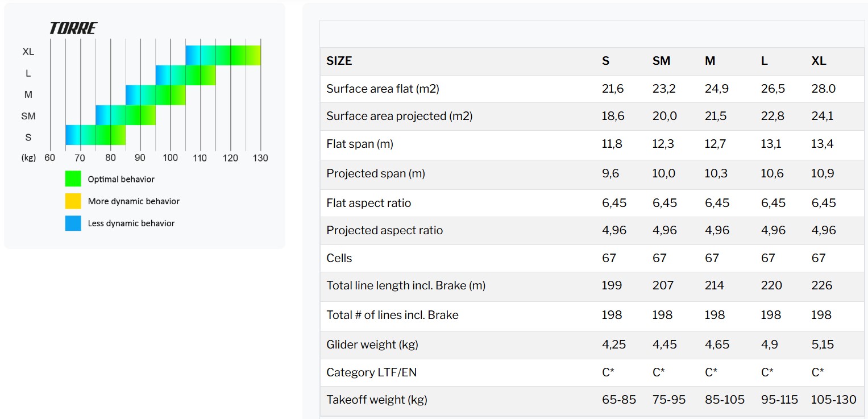The width and height of the screenshot is (868, 419).
Task: Select the XL weight range bar in chart
Action: [x=223, y=55]
